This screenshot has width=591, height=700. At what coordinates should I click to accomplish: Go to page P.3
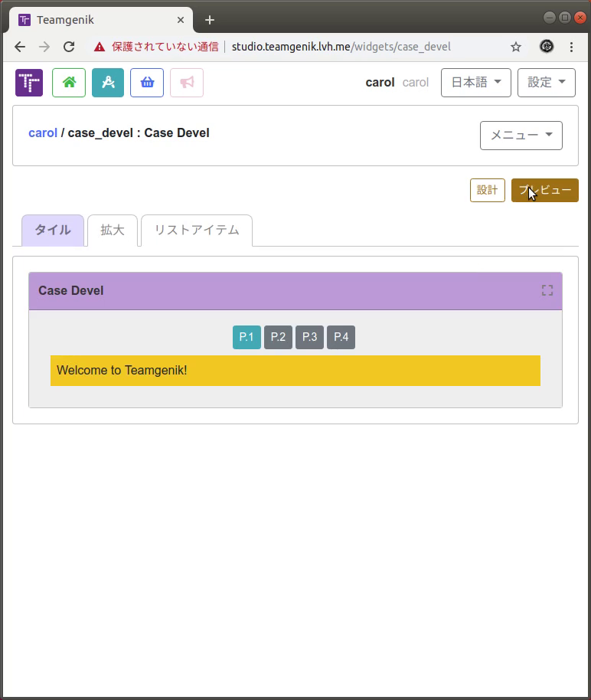tap(309, 337)
